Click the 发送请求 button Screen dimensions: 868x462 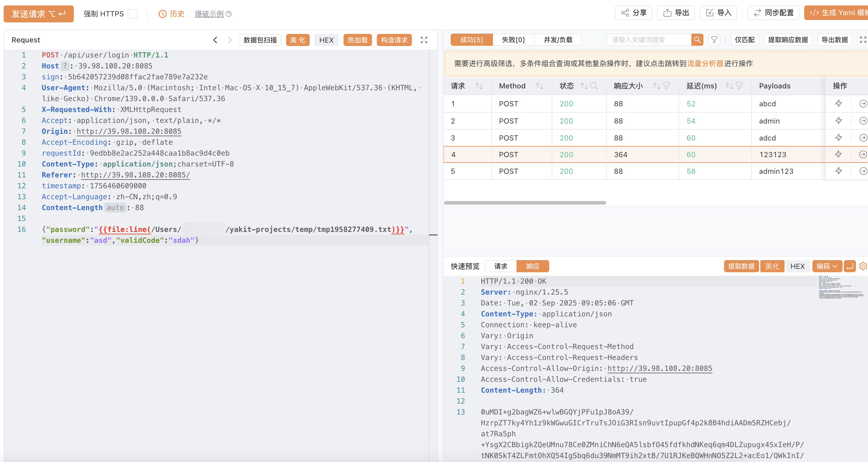pos(38,14)
